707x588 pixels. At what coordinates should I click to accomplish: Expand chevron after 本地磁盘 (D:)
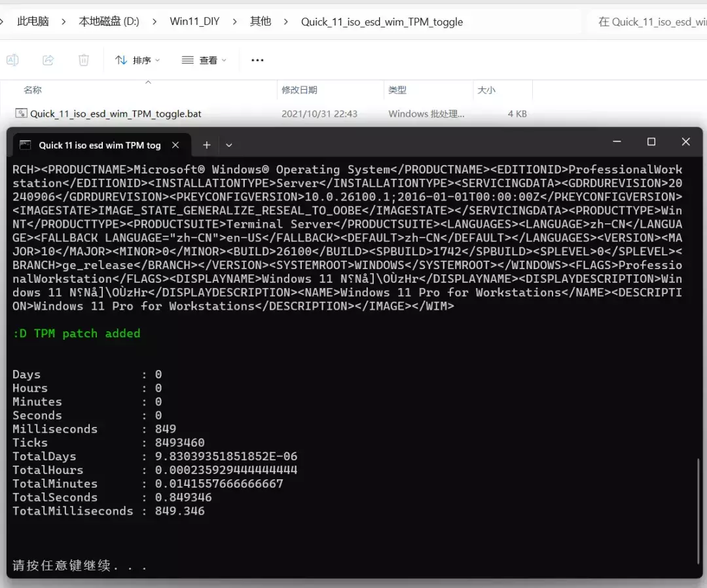point(154,22)
